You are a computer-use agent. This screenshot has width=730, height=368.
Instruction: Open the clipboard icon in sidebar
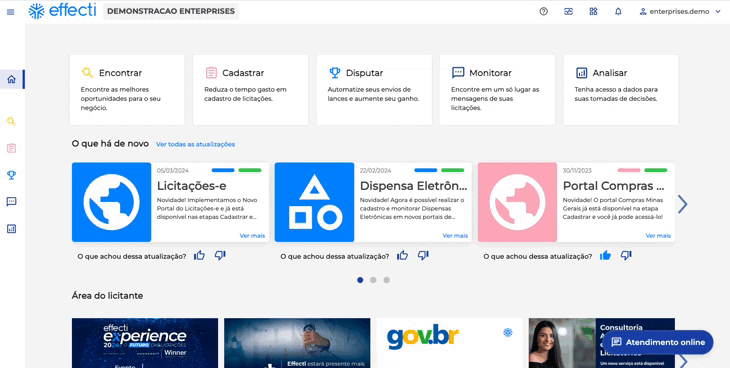[x=11, y=148]
